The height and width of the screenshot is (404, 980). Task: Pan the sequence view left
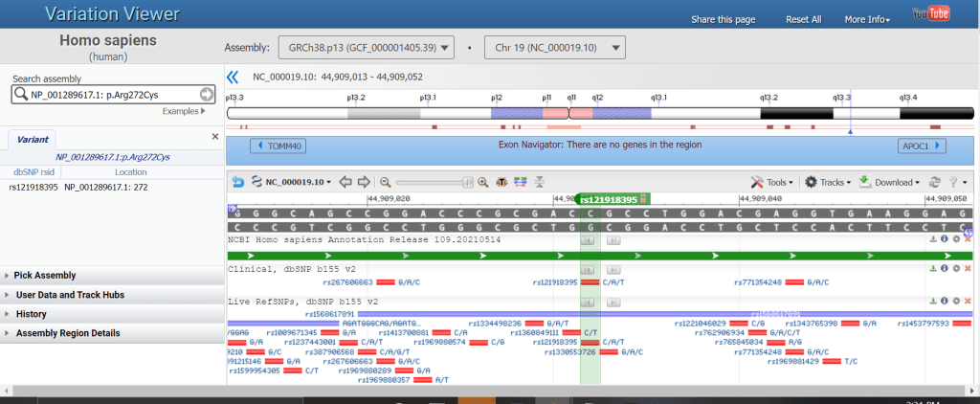[345, 182]
